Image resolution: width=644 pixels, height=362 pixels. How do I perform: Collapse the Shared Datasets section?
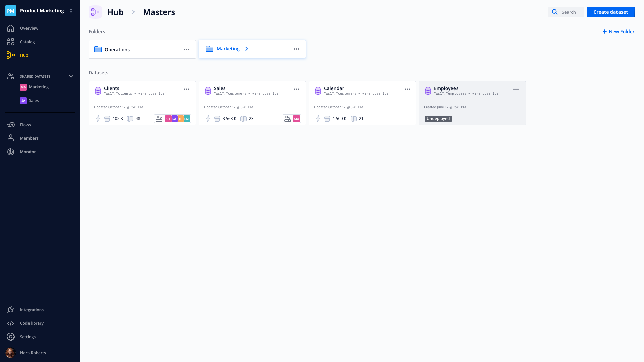[x=71, y=76]
